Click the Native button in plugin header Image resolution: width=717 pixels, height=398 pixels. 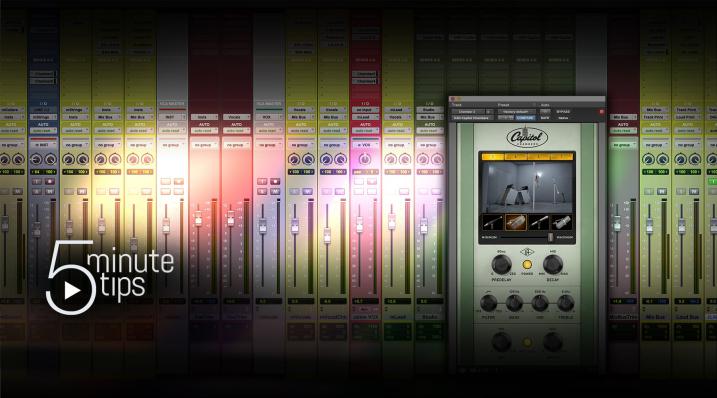click(x=563, y=118)
